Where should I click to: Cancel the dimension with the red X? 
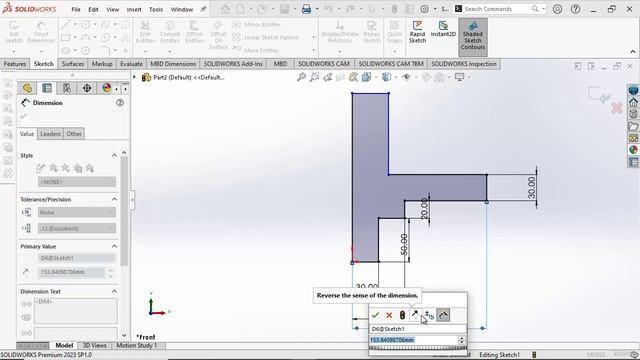click(389, 315)
